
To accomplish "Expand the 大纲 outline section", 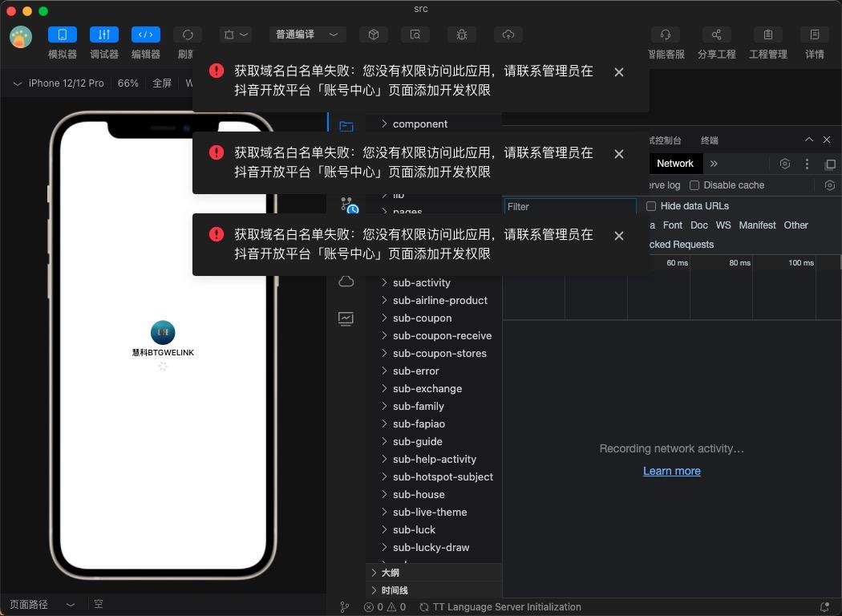I will [390, 573].
